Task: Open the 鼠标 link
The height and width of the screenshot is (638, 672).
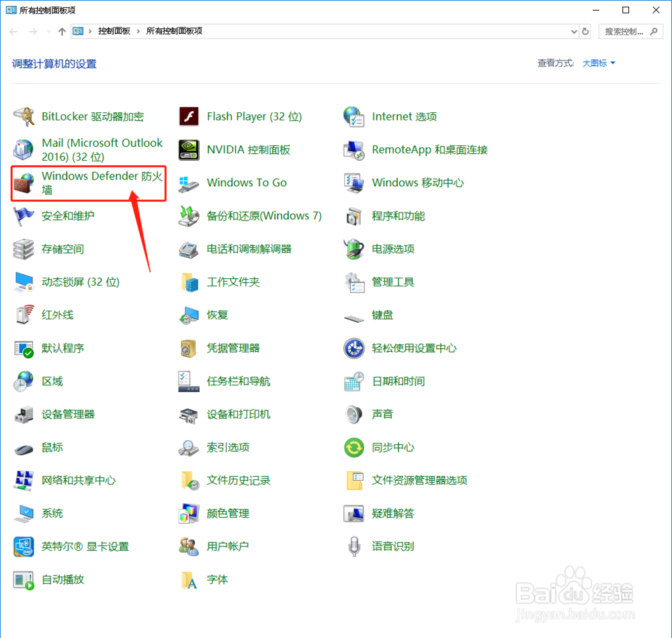Action: coord(52,448)
